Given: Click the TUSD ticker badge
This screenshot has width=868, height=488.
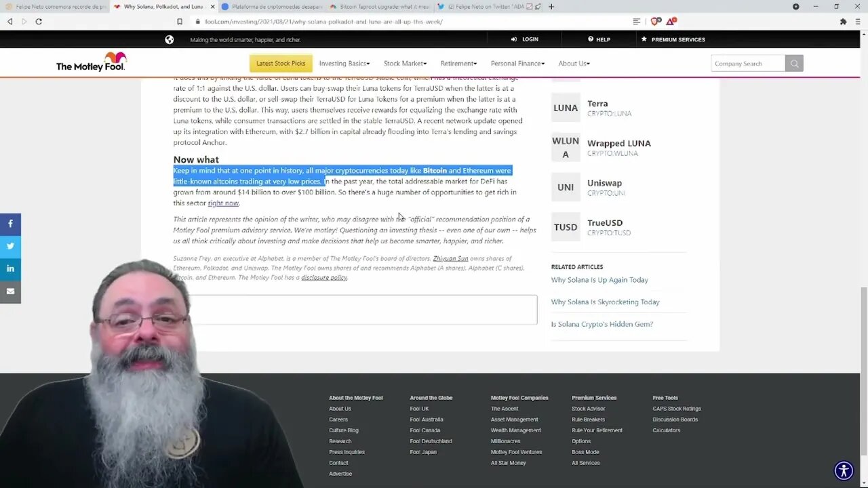Looking at the screenshot, I should 566,227.
